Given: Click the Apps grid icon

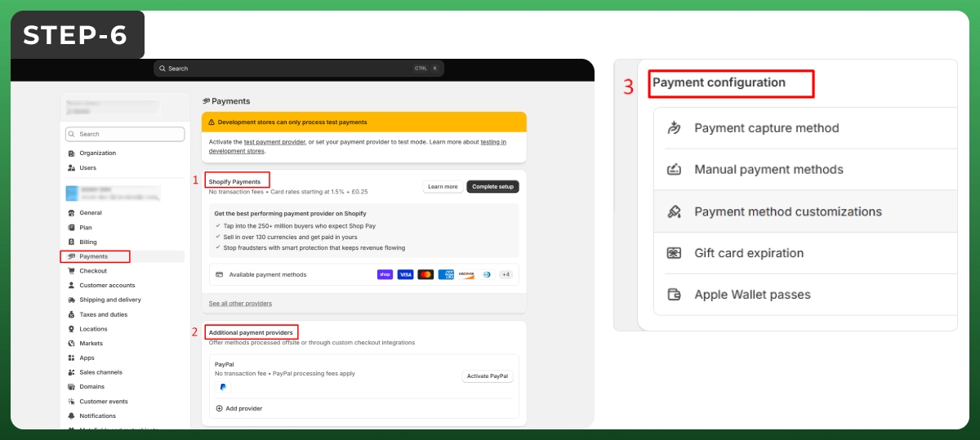Looking at the screenshot, I should click(72, 358).
